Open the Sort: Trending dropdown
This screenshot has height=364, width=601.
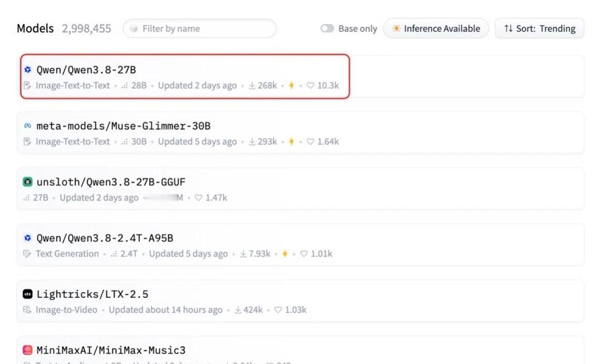[x=540, y=28]
